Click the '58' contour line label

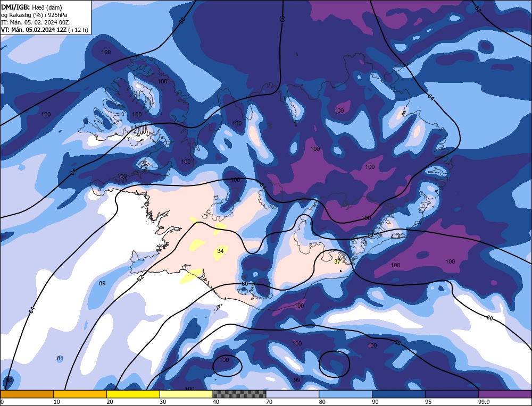pos(397,343)
